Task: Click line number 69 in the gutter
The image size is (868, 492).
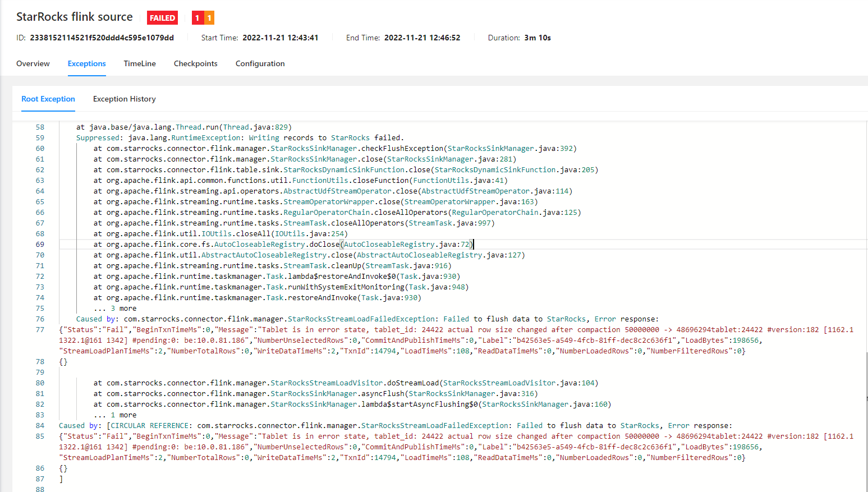Action: tap(40, 245)
